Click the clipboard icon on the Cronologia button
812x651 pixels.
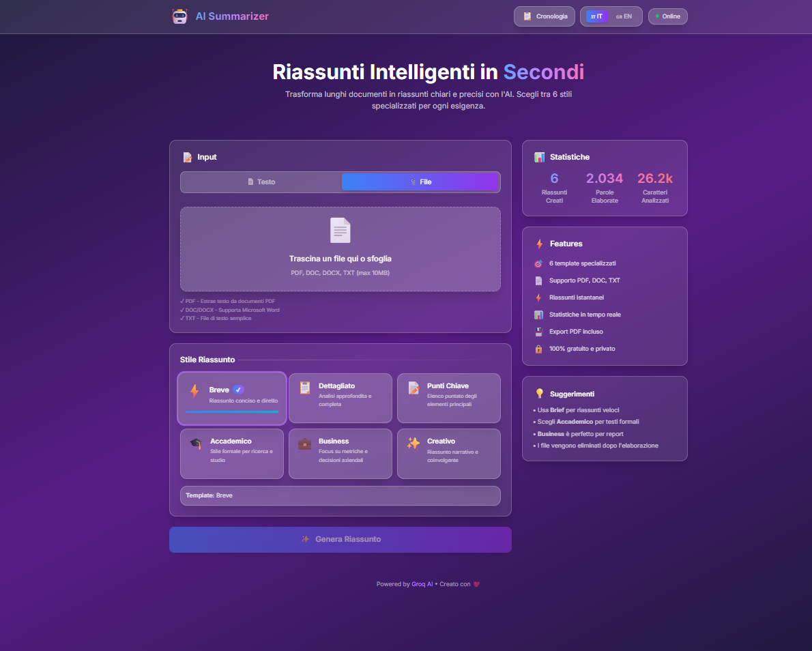pyautogui.click(x=527, y=16)
